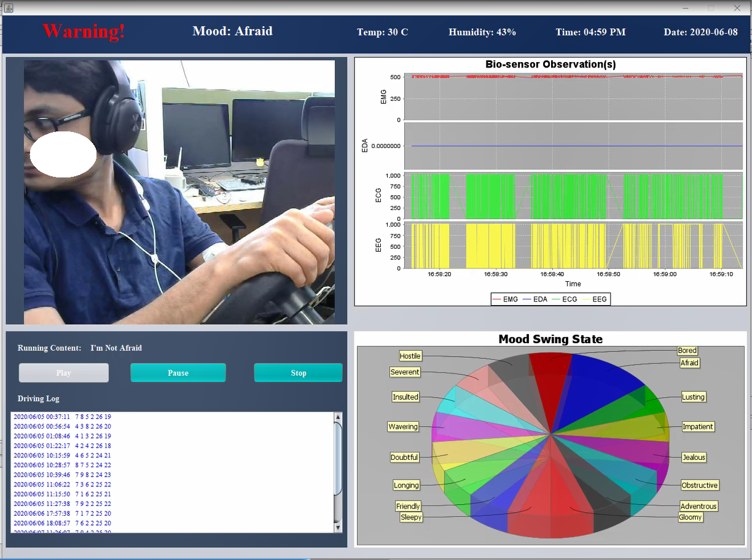Click the Insulted pie label

(405, 397)
